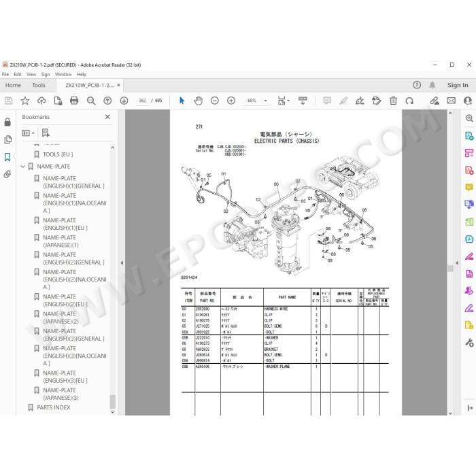Viewport: 476px width, 476px height.
Task: Send file by email icon
Action: click(x=451, y=101)
